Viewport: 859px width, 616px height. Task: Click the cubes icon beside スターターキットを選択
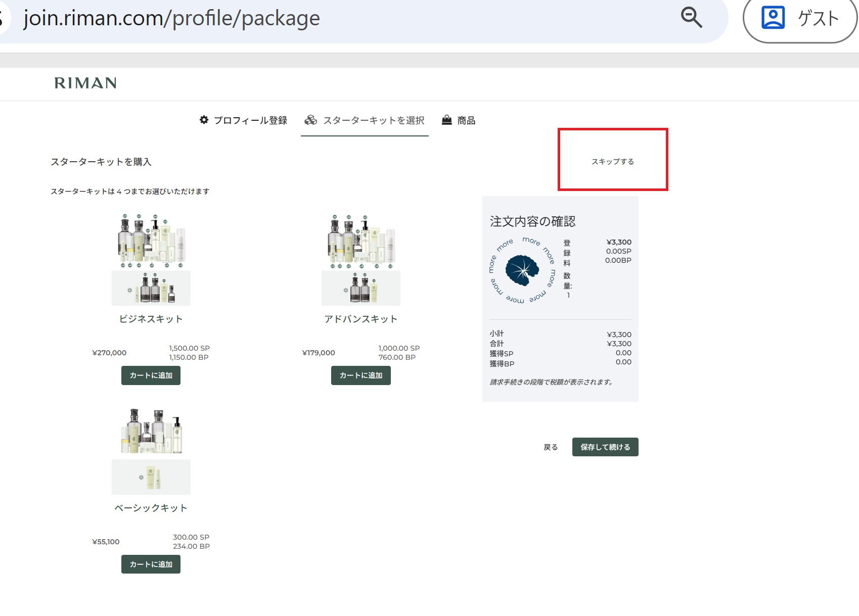pos(310,120)
